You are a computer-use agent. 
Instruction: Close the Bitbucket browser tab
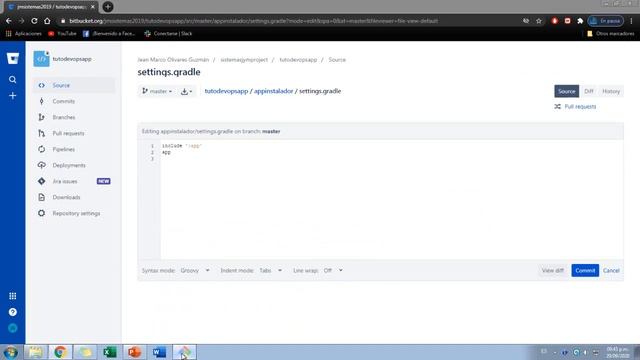[x=93, y=7]
